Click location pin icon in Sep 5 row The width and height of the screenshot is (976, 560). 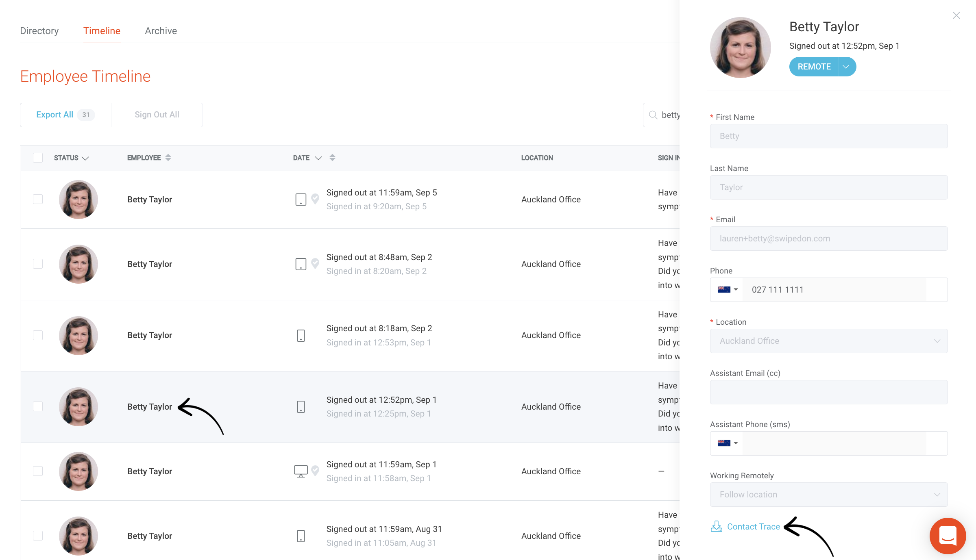click(315, 199)
